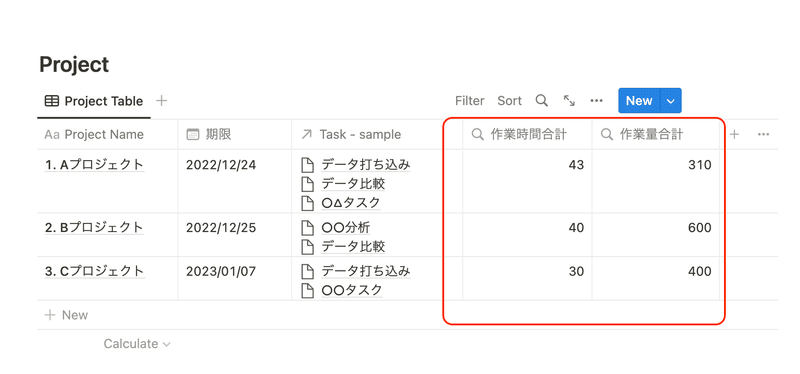Open column options ellipsis at header end
800x374 pixels.
click(x=763, y=134)
